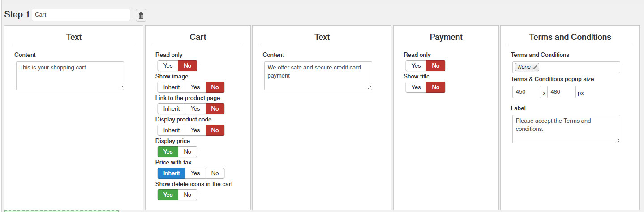Image resolution: width=644 pixels, height=212 pixels.
Task: Click the popup width field showing 450
Action: (x=527, y=92)
